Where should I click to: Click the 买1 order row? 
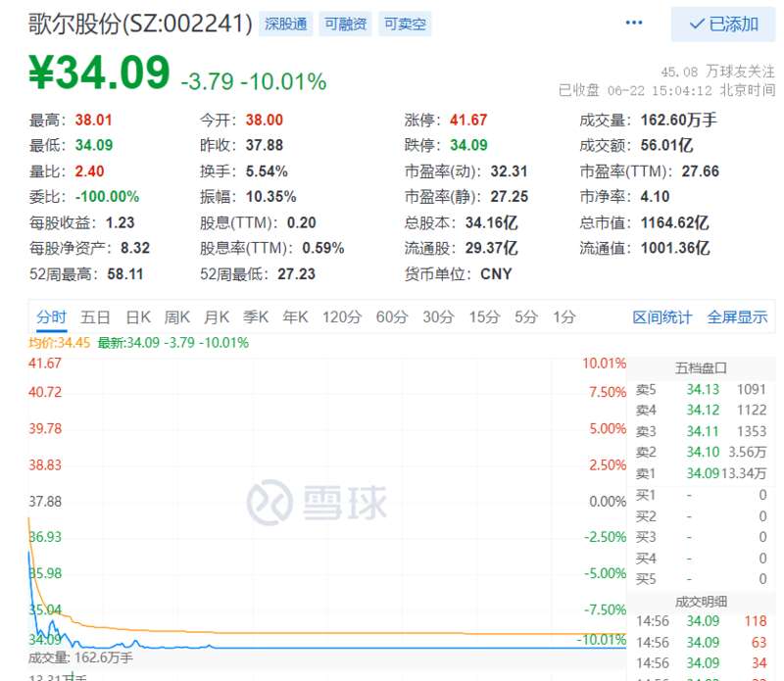[701, 495]
